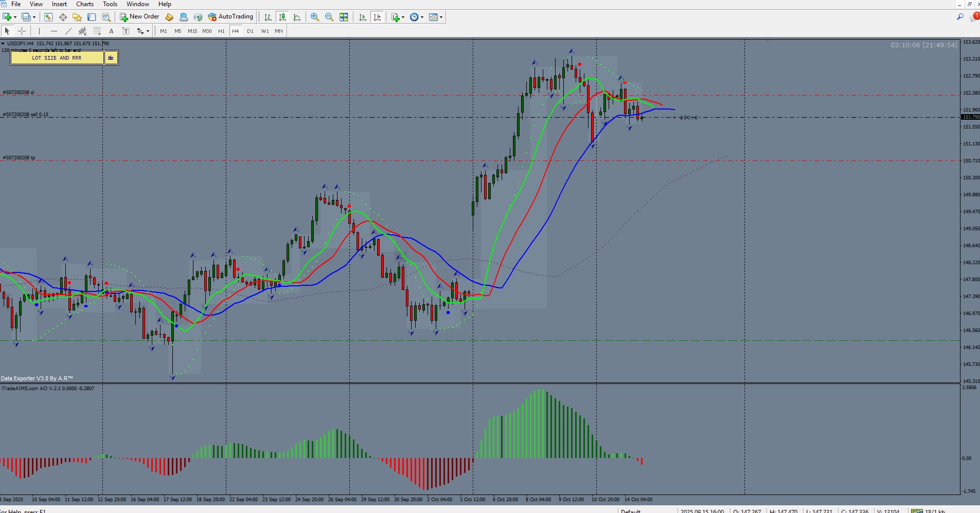Open the Templates dropdown arrow
980x513 pixels.
(x=441, y=17)
